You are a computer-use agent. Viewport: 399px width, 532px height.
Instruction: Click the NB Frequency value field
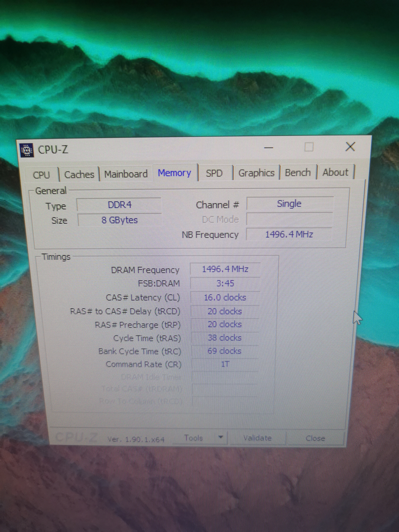(x=289, y=234)
